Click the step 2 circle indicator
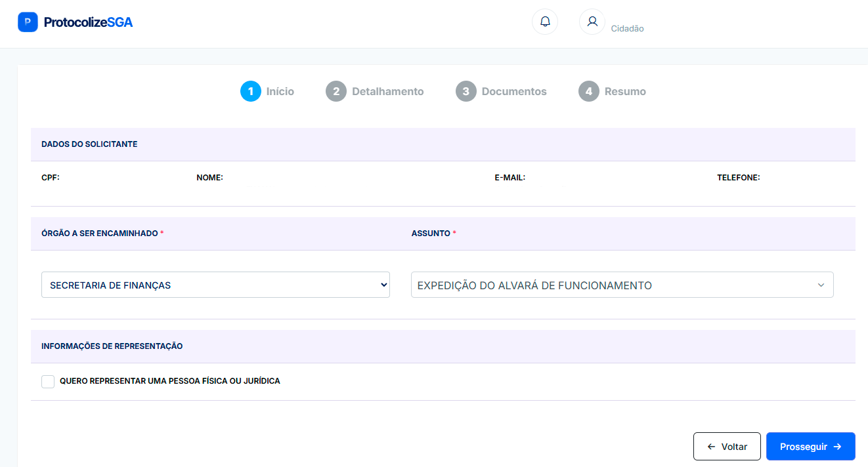The height and width of the screenshot is (467, 868). (336, 91)
